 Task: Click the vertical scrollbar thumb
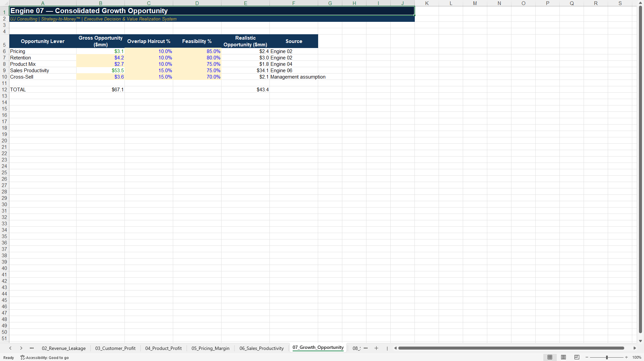640,170
